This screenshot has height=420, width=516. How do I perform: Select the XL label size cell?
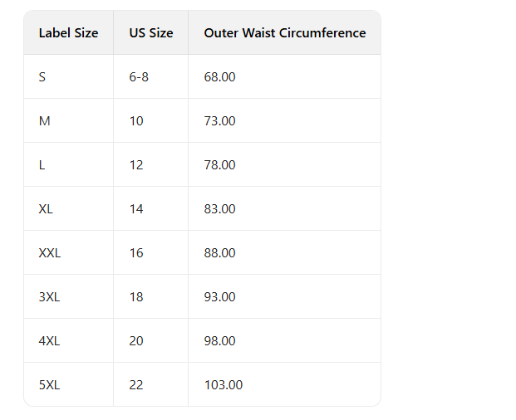tap(46, 209)
